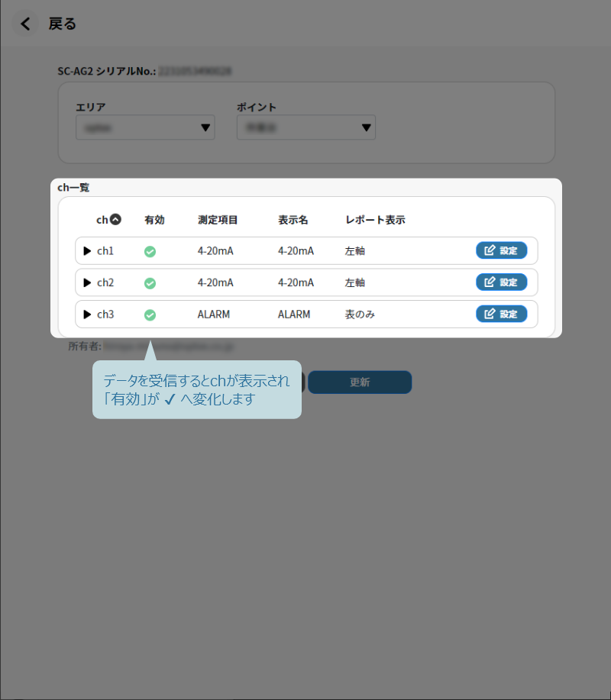Click the SC-AG2 シリアルNo. label

[x=107, y=71]
